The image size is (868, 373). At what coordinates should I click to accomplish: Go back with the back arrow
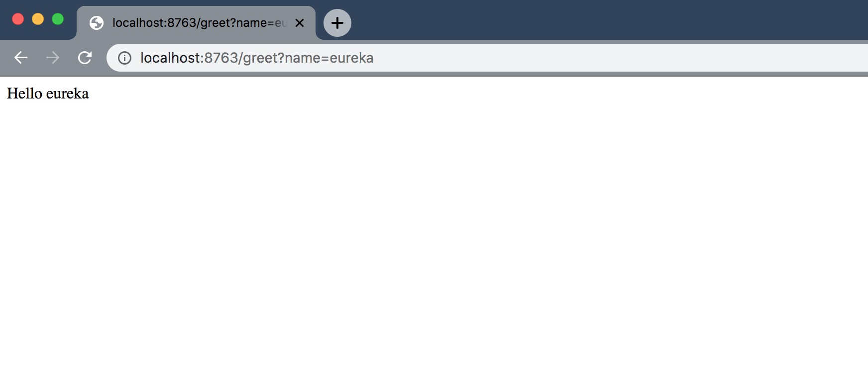click(x=21, y=58)
